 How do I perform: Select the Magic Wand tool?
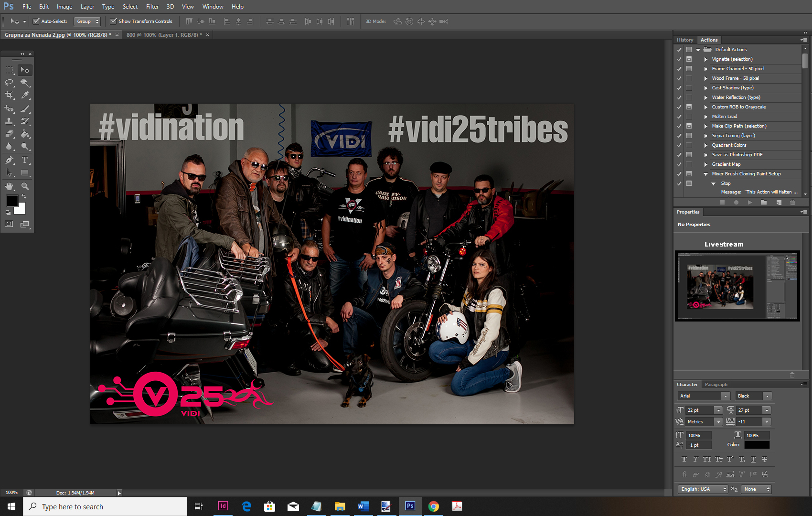(25, 83)
